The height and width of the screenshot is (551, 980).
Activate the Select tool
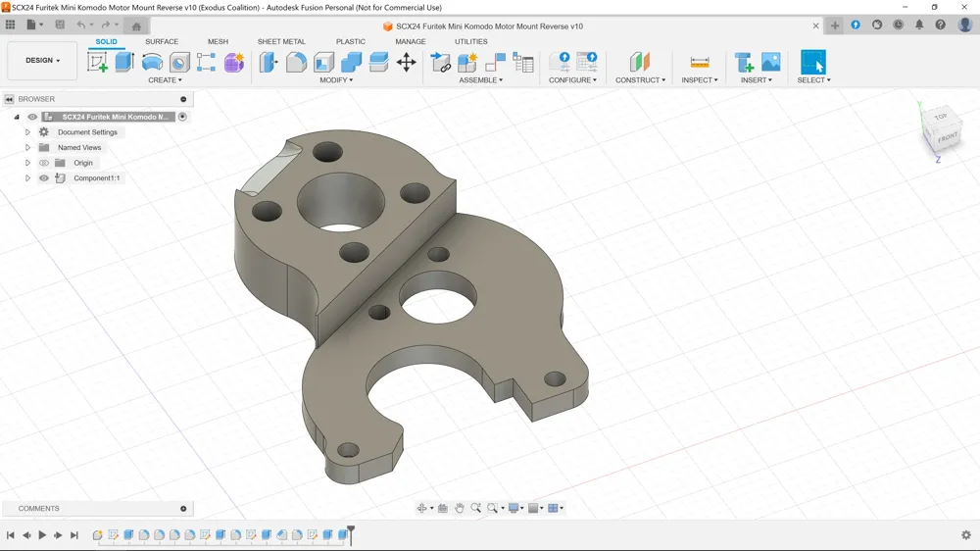pos(813,62)
